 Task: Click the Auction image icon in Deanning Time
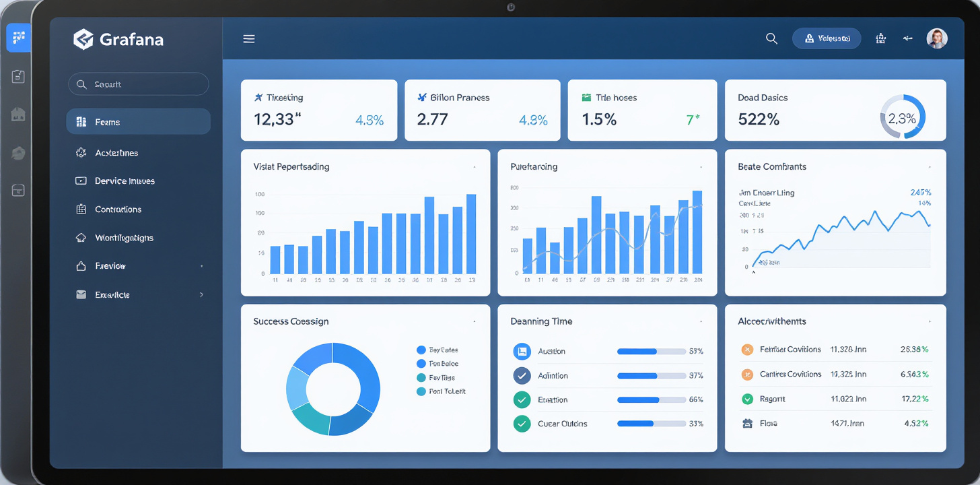coord(522,351)
